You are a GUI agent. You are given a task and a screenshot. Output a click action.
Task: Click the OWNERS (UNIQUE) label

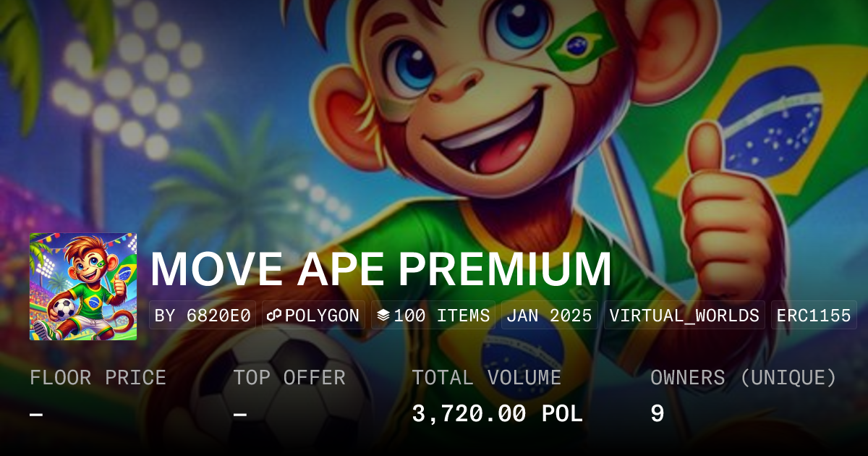tap(744, 377)
